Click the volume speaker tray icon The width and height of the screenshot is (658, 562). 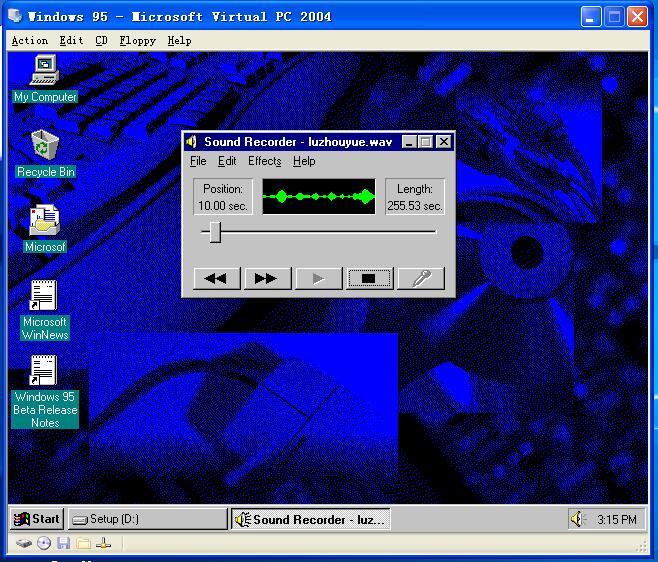pos(578,520)
